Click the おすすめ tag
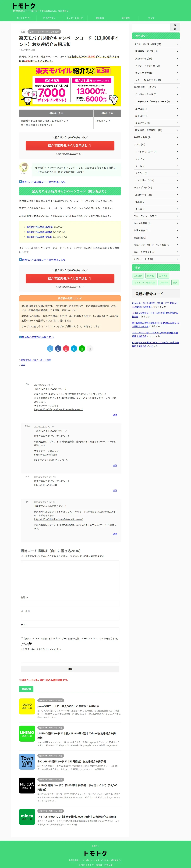The width and height of the screenshot is (191, 868). point(163,276)
